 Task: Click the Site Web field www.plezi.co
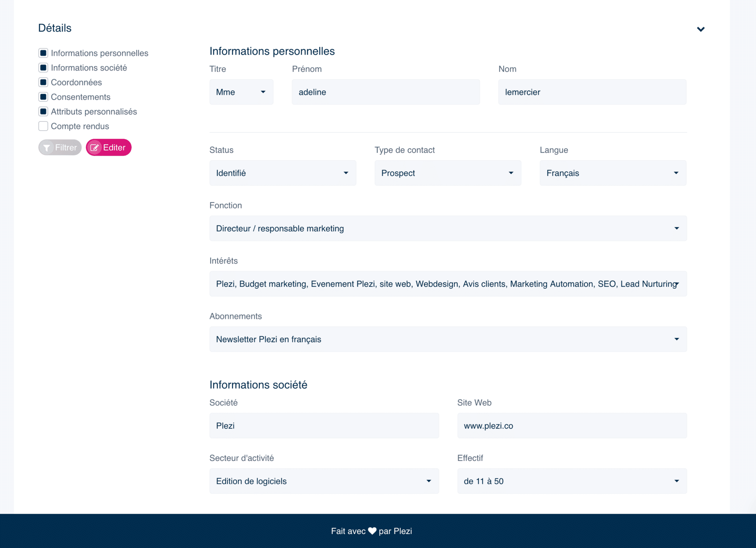click(572, 425)
